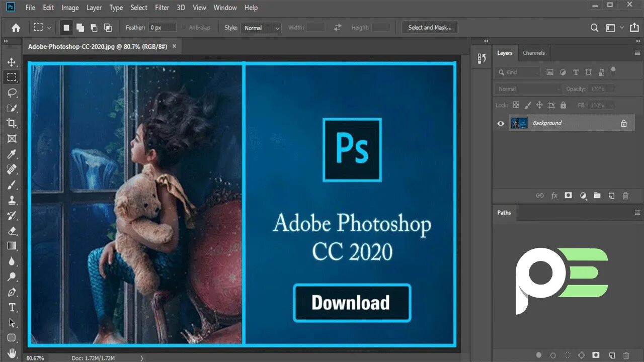Set New selection mode
Viewport: 644px width, 362px height.
66,28
